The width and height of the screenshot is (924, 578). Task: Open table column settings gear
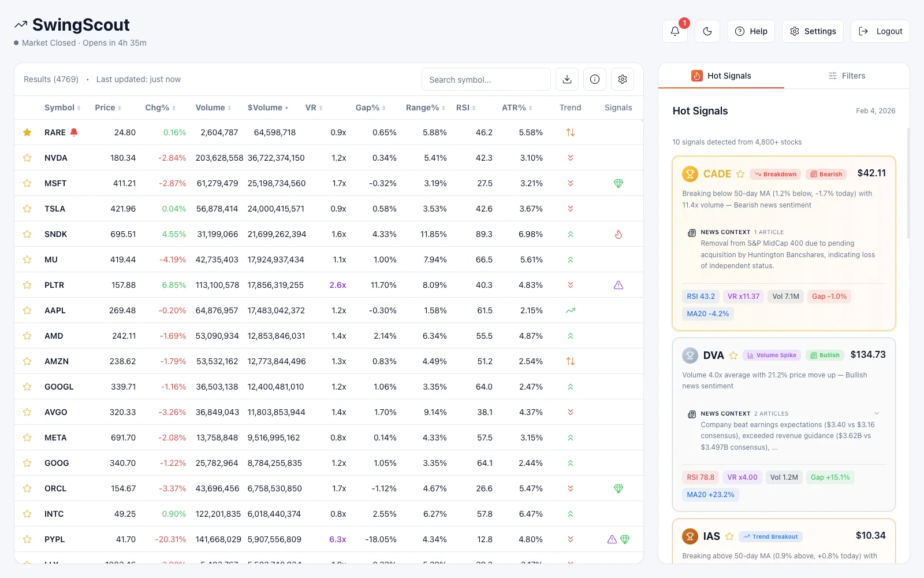[x=622, y=79]
